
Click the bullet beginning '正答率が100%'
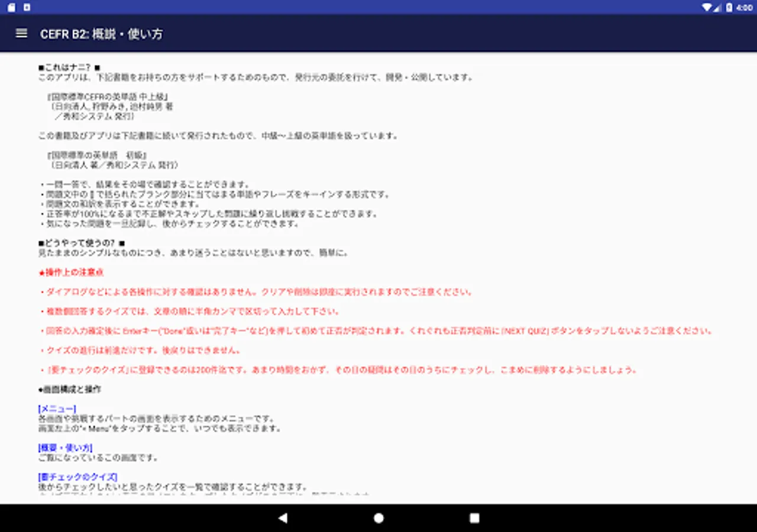[x=208, y=214]
